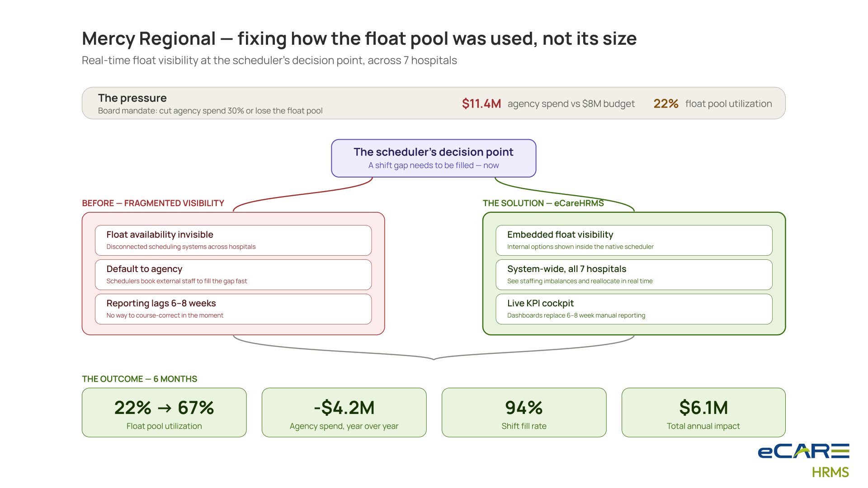
Task: Click 'See staffing imbalances and reallocate in real time'
Action: point(580,281)
